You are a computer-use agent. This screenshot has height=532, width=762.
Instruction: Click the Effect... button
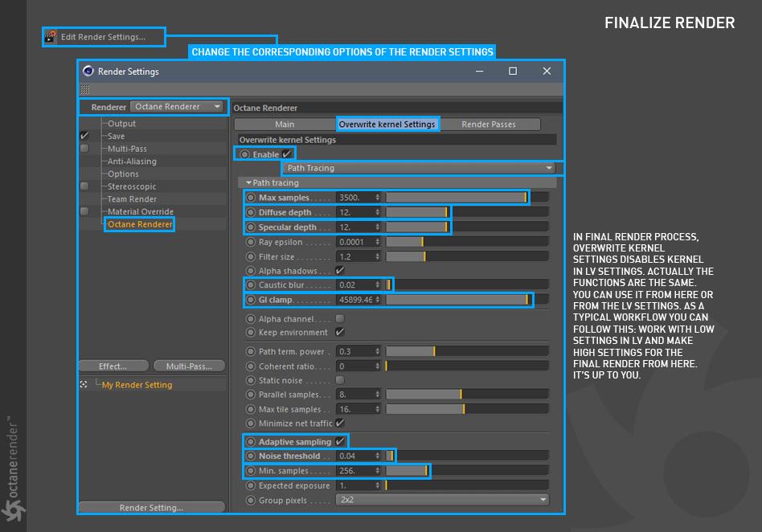click(113, 366)
